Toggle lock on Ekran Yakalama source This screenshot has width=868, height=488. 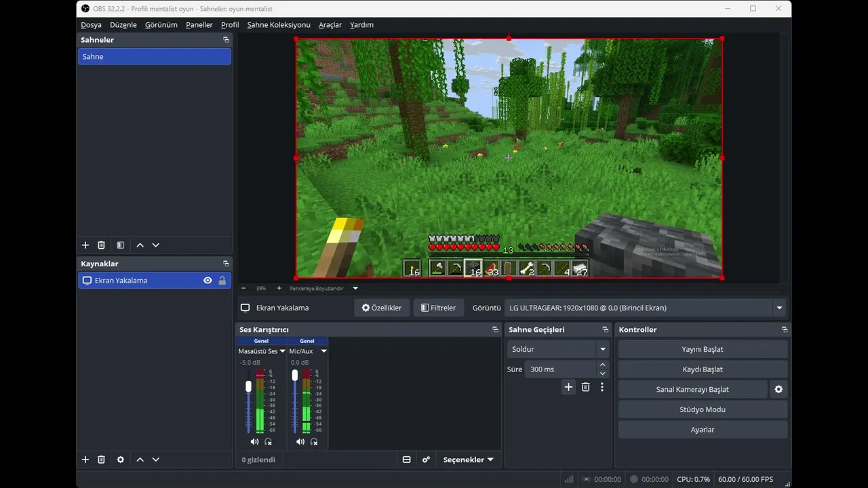point(222,281)
